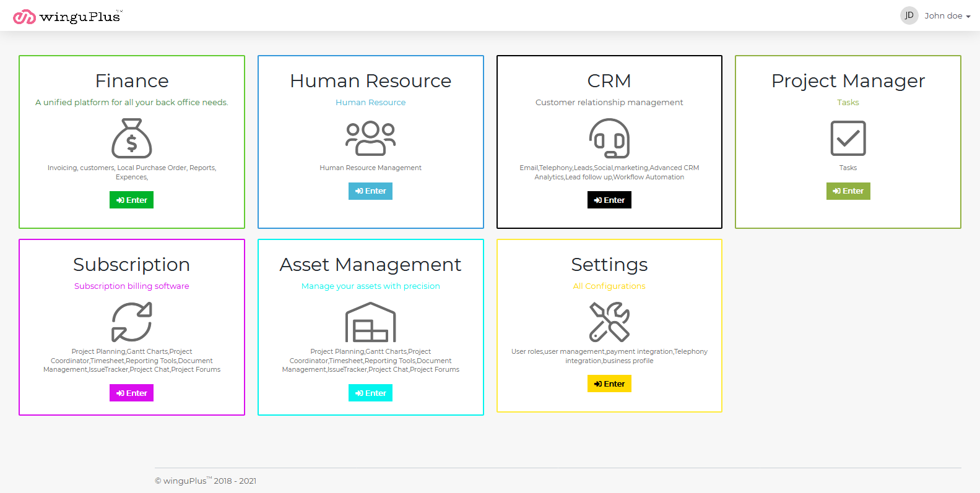Click the Subscription refresh arrows icon
The image size is (980, 493).
point(132,322)
